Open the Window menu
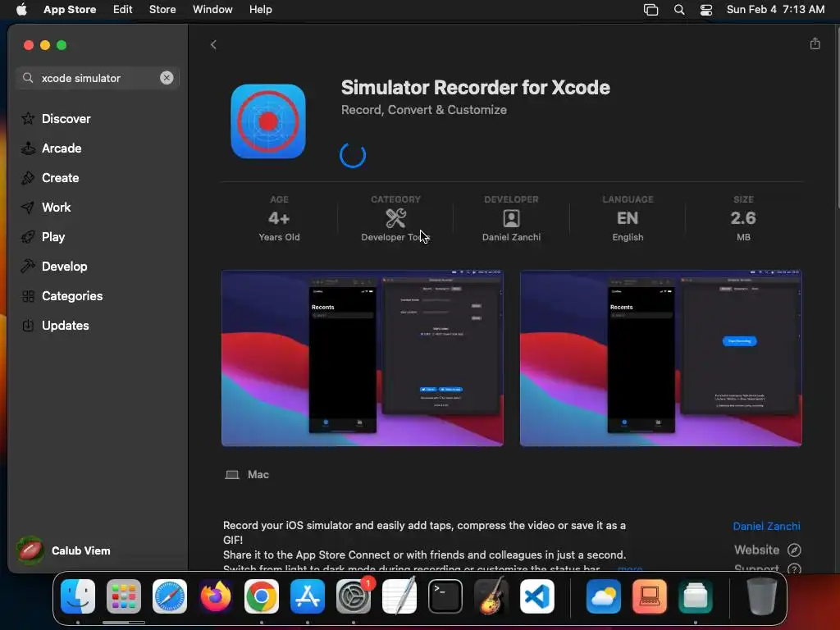840x630 pixels. 212,9
